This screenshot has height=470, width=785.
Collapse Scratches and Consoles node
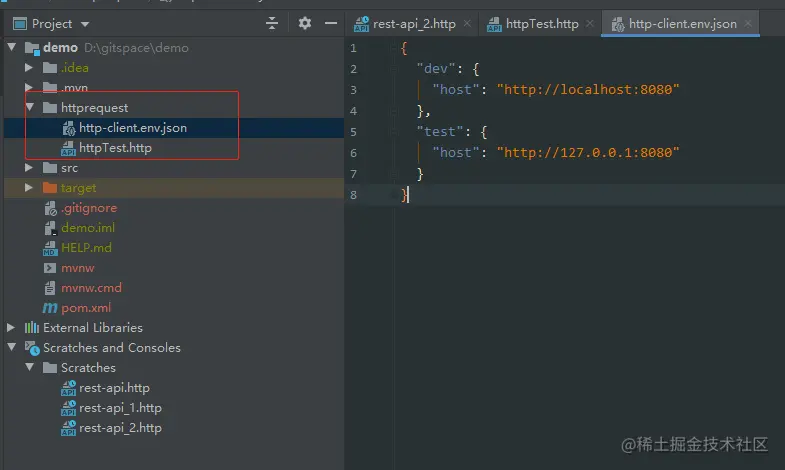[12, 347]
